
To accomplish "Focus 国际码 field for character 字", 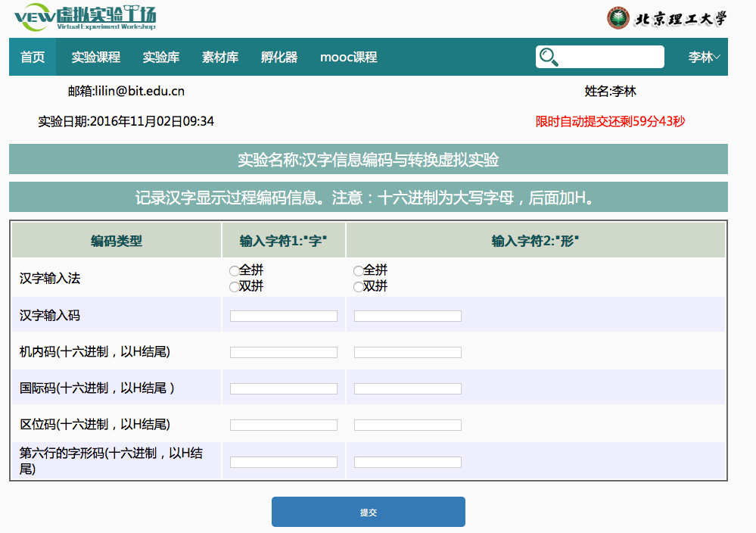I will click(x=284, y=388).
